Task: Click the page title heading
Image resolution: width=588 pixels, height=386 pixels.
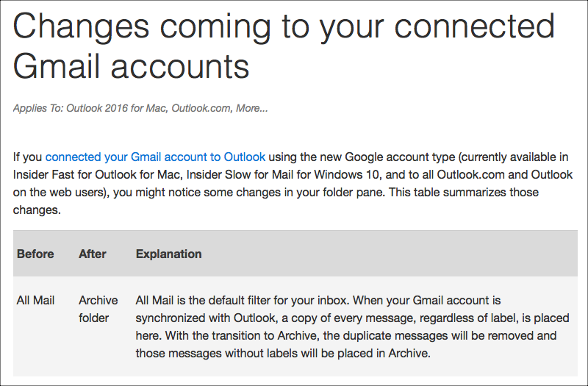Action: (284, 46)
